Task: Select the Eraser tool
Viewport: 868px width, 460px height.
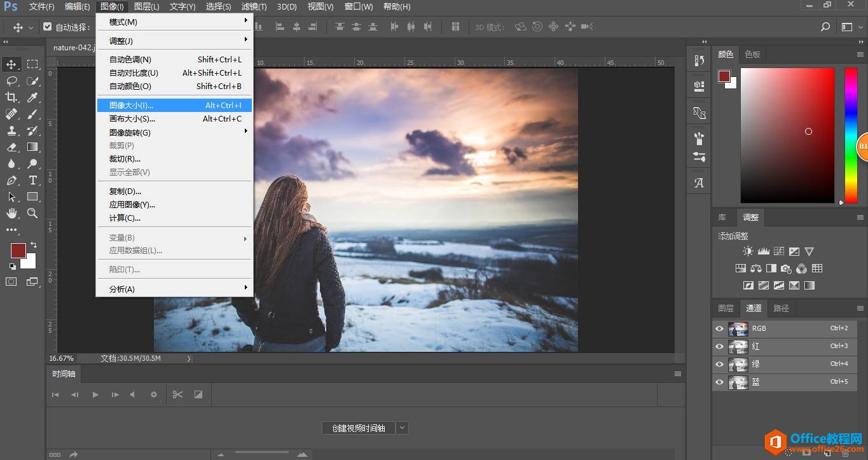Action: (x=11, y=147)
